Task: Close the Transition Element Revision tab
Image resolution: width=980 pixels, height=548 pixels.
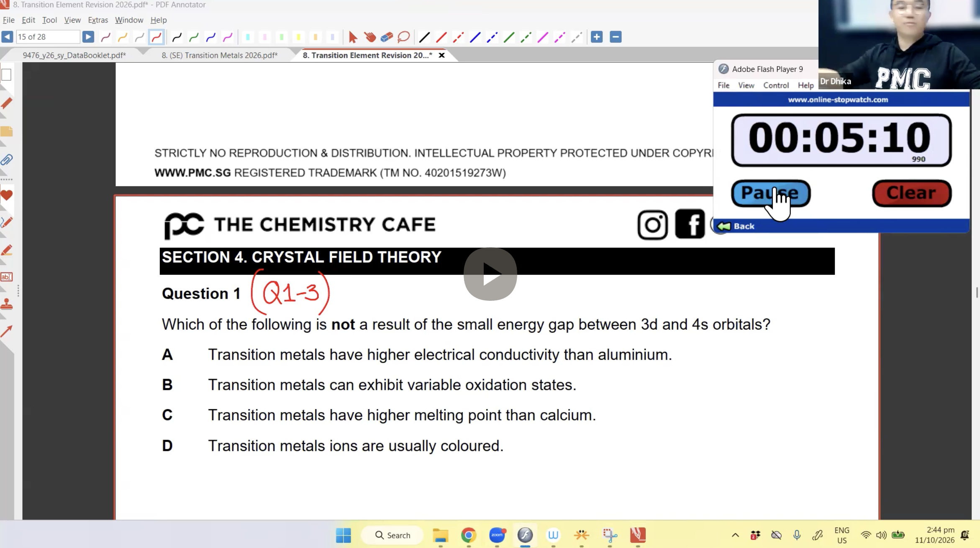Action: click(441, 55)
